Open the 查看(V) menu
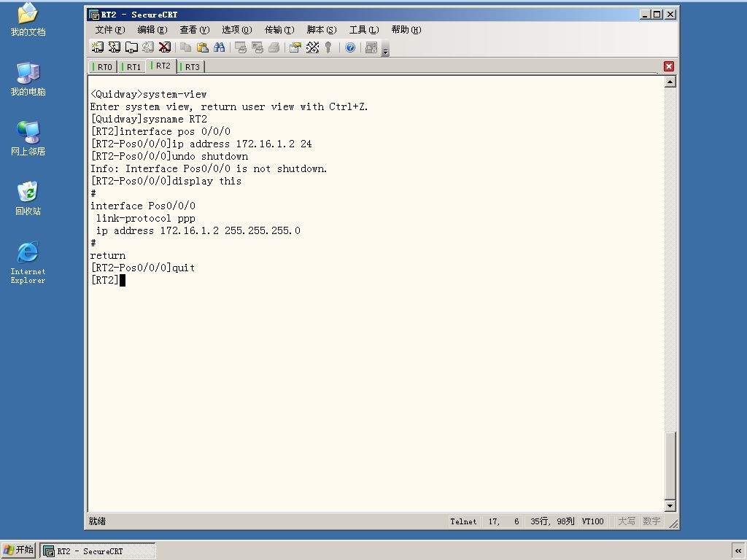Image resolution: width=747 pixels, height=560 pixels. 194,29
